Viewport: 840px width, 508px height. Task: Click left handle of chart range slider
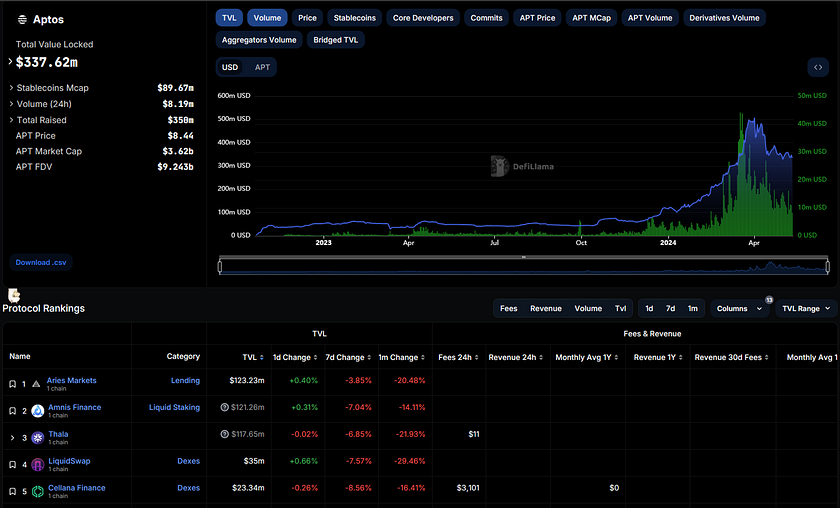220,266
